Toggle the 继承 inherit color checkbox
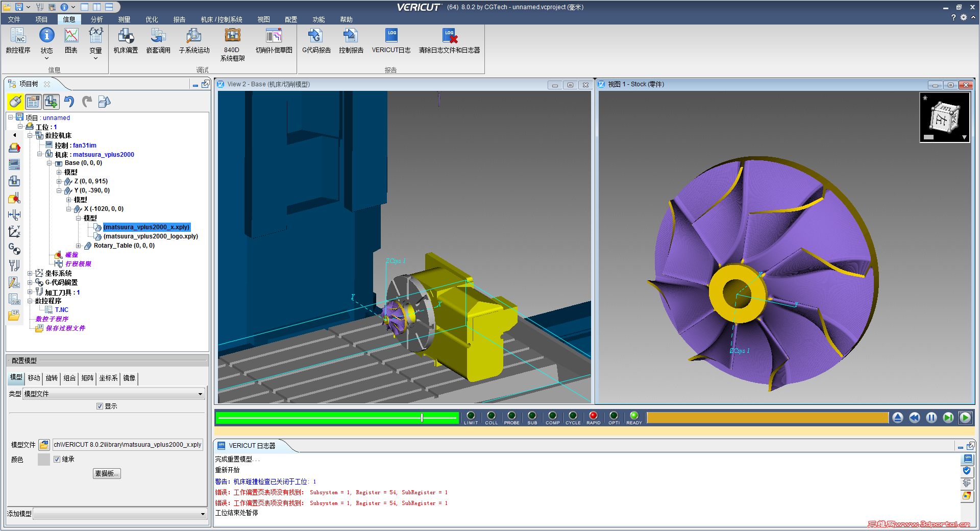This screenshot has height=531, width=980. (x=57, y=459)
